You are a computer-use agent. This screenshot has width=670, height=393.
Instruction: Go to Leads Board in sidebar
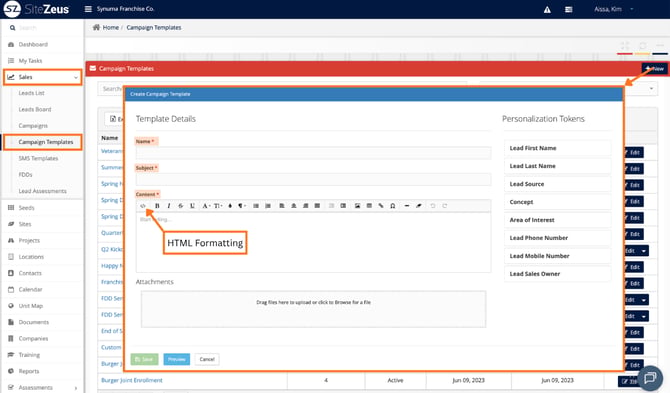[x=35, y=109]
